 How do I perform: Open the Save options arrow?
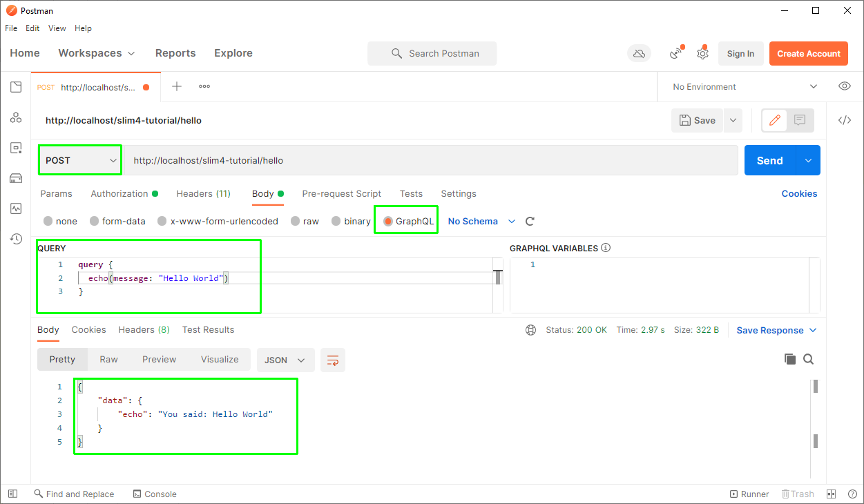click(x=733, y=120)
